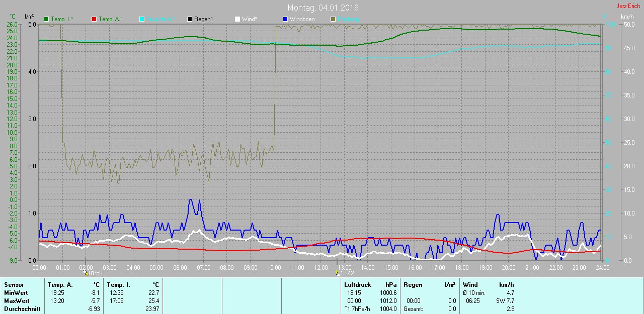This screenshot has width=644, height=314.
Task: Click the 'Luftdruck' table header
Action: (x=357, y=285)
